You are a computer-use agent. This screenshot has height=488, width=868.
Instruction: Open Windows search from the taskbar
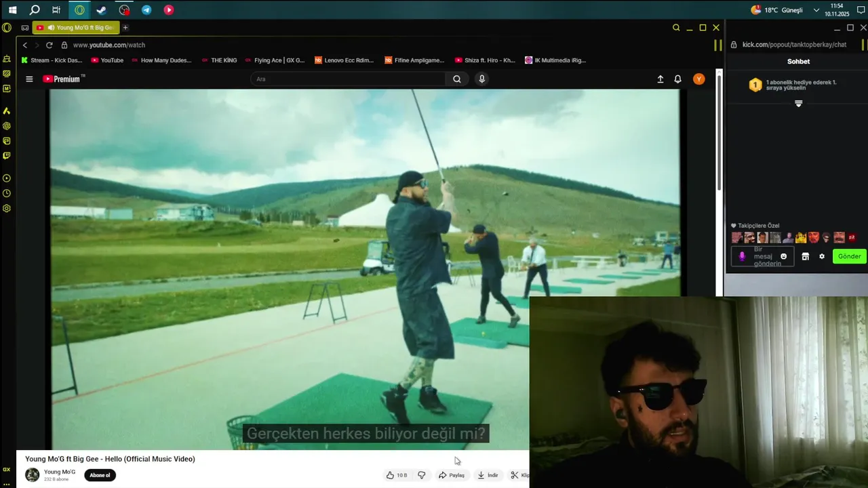point(35,10)
